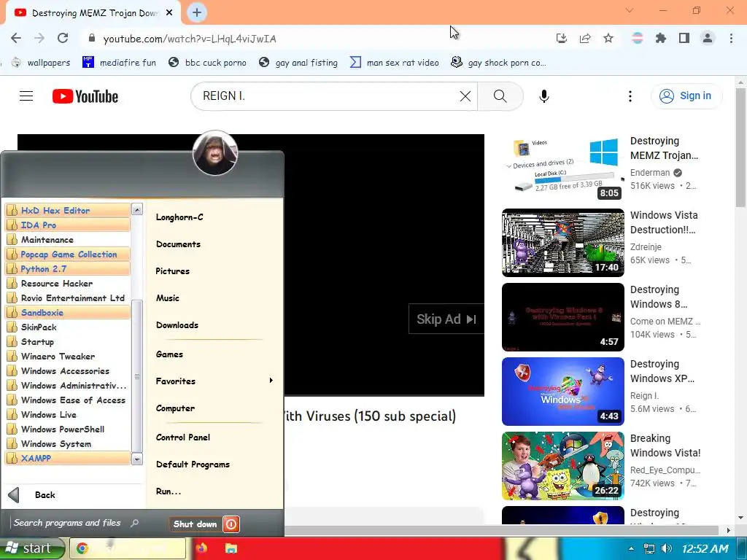
Task: Expand the IDA Pro program folder
Action: pos(68,225)
